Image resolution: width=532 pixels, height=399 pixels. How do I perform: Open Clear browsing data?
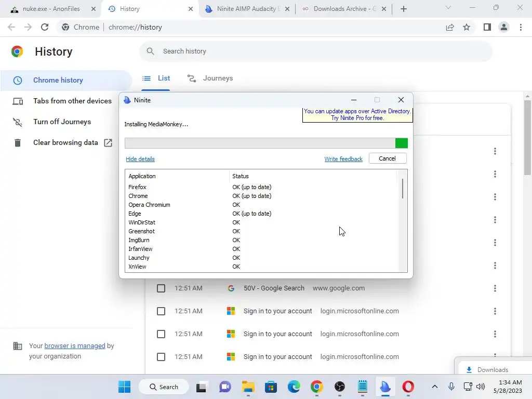click(x=66, y=143)
